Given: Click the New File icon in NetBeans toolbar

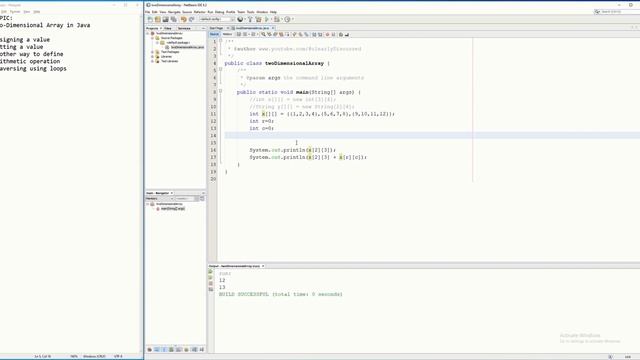Looking at the screenshot, I should coord(150,19).
